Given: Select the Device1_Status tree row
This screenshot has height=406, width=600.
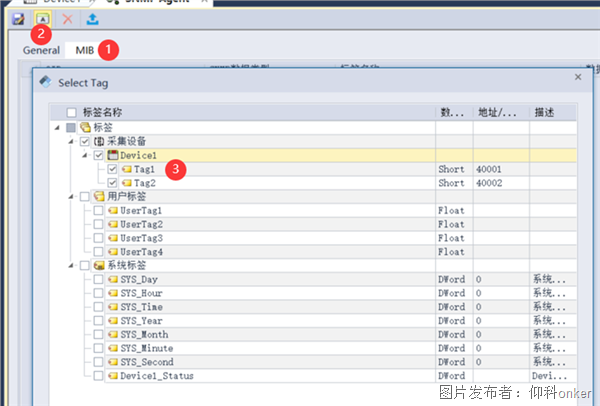Looking at the screenshot, I should pyautogui.click(x=156, y=376).
